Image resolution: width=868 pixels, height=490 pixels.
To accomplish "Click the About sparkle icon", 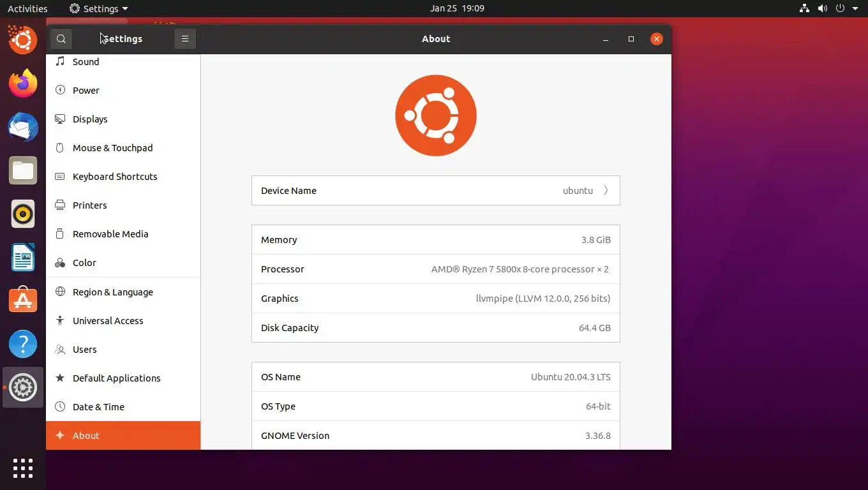I will click(60, 435).
